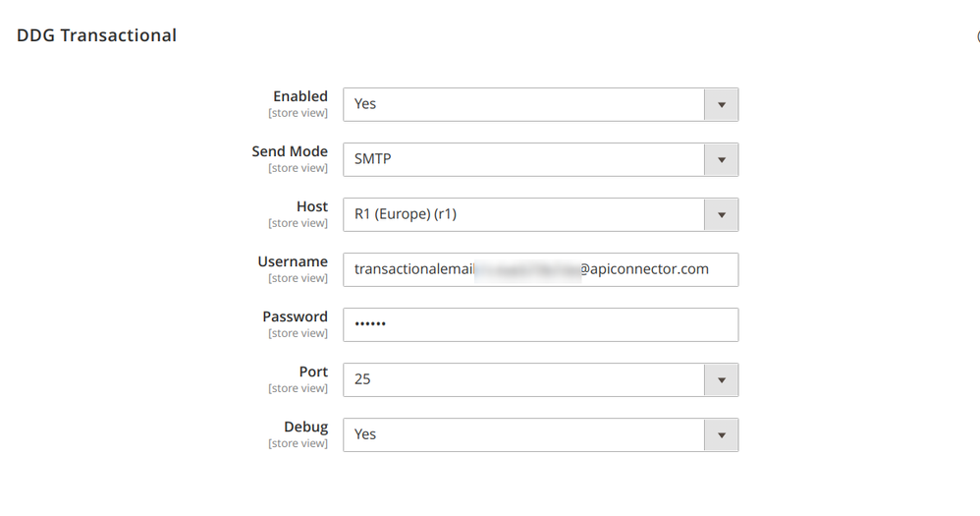Open the Debug select showing Yes

522,434
